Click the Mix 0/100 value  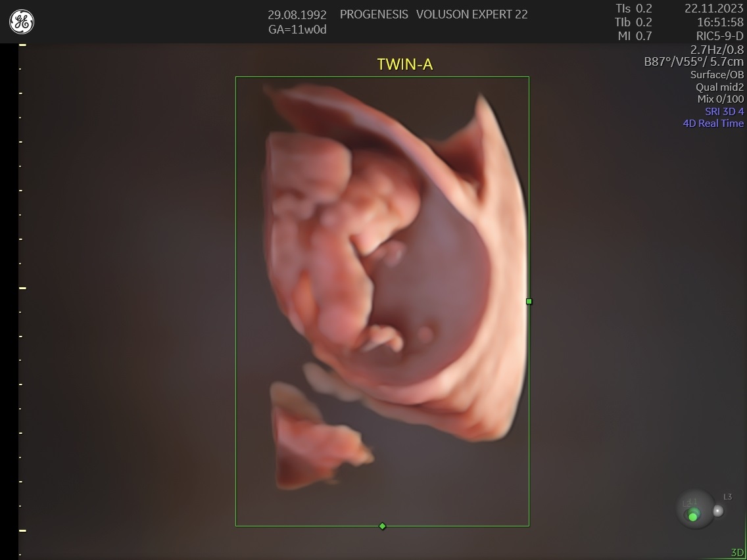[720, 99]
